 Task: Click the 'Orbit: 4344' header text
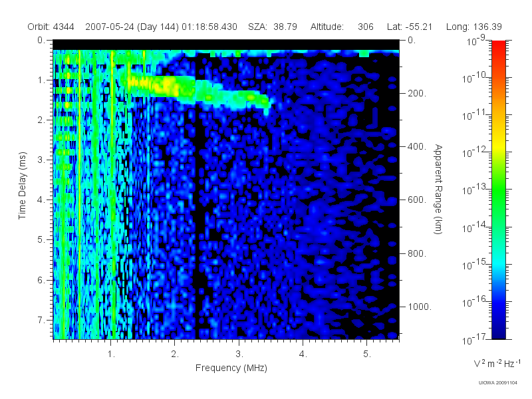(x=51, y=27)
